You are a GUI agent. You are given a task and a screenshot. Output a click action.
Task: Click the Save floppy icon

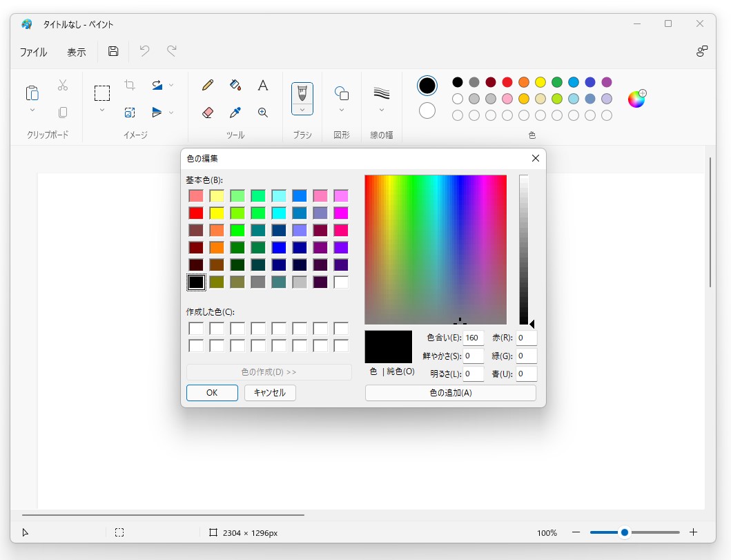click(x=113, y=51)
